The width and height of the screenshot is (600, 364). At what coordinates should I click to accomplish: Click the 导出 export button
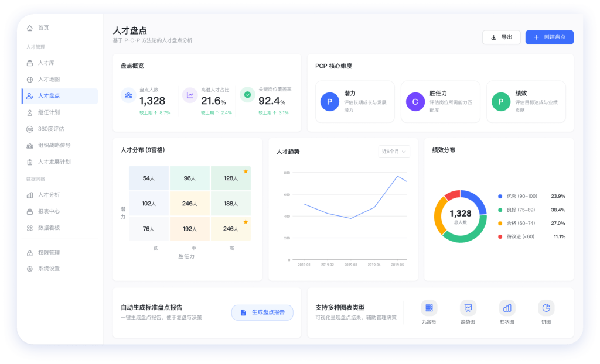(x=502, y=37)
